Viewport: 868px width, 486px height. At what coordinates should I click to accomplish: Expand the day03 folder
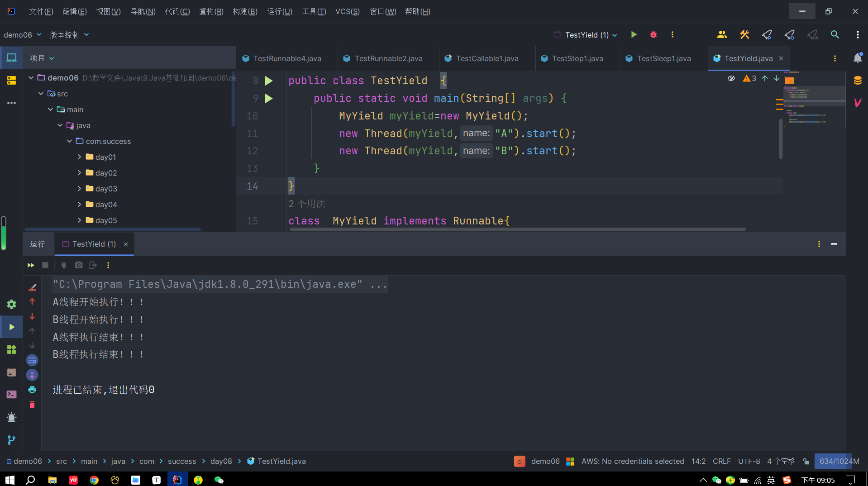(x=79, y=189)
